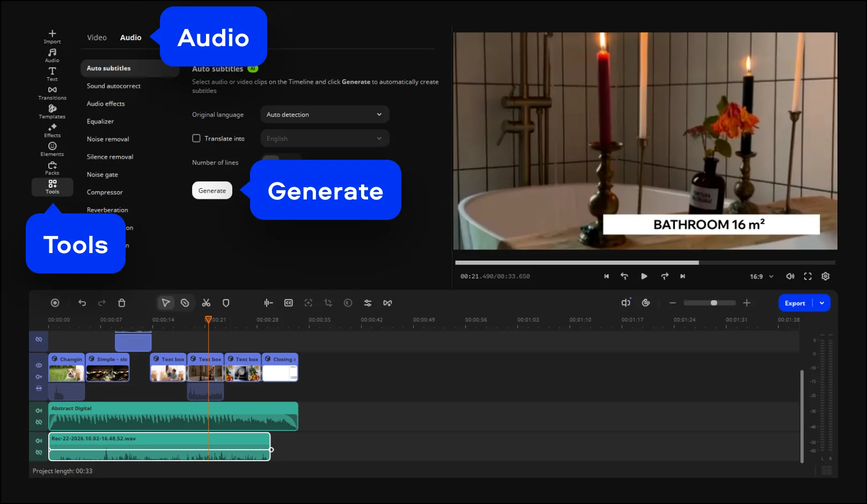This screenshot has width=867, height=504.
Task: Skip to next clip in player
Action: pos(682,276)
